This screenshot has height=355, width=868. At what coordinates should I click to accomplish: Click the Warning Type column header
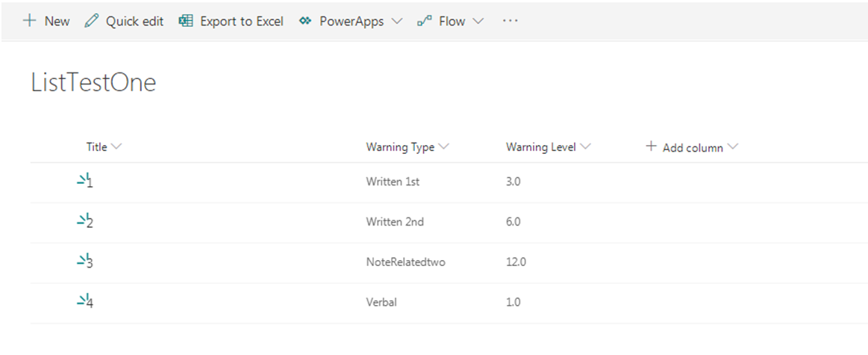coord(400,147)
